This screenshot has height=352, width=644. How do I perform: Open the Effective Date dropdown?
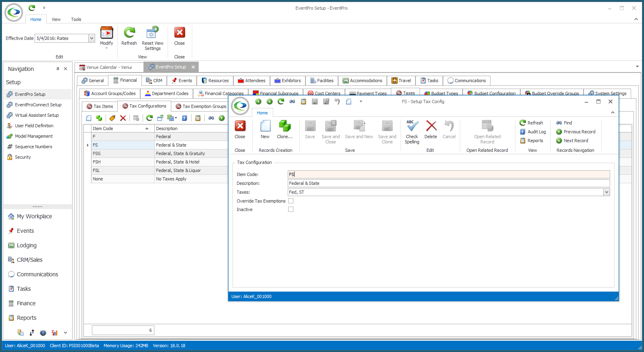pyautogui.click(x=91, y=38)
